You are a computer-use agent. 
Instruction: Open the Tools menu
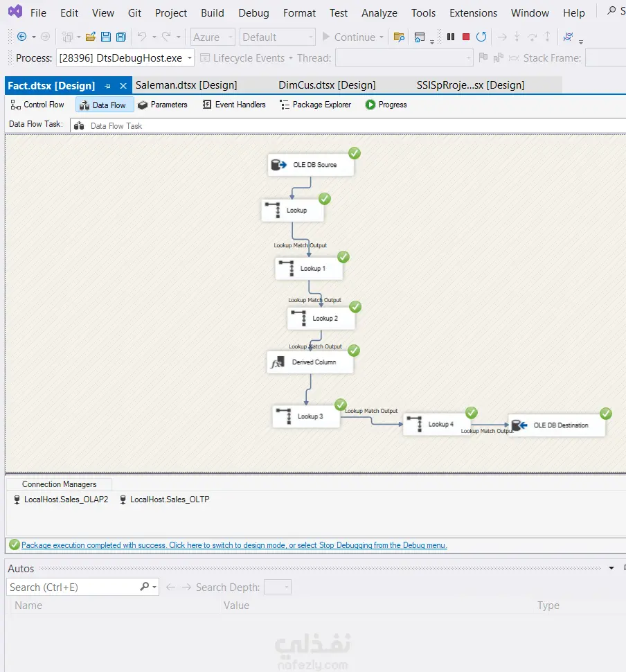point(423,13)
